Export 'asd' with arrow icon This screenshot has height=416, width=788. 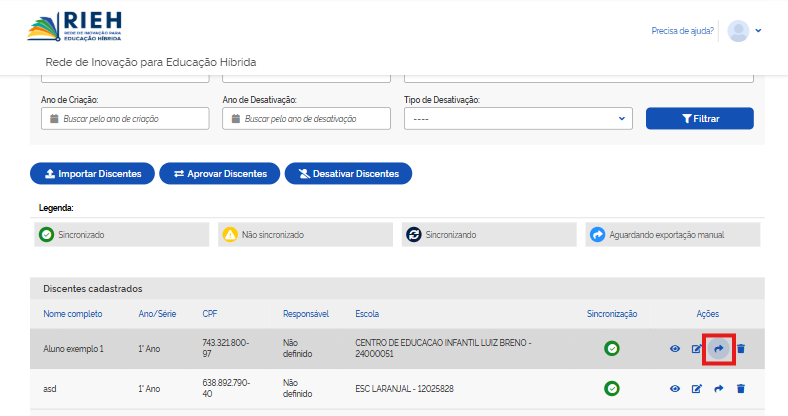[719, 388]
